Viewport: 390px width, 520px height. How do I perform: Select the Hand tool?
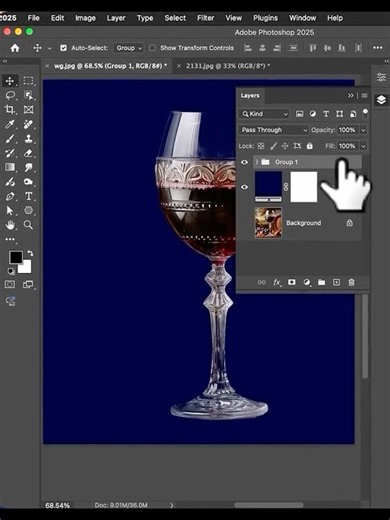coord(10,225)
